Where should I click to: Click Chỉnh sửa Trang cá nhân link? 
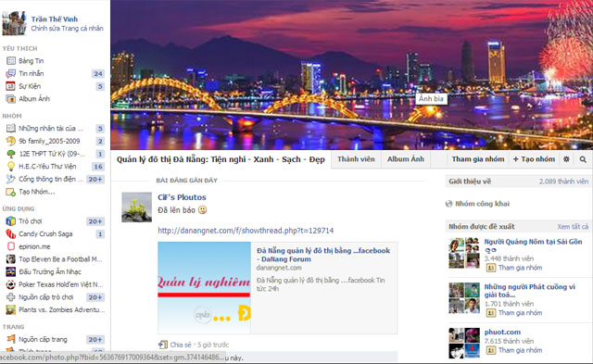click(x=67, y=29)
